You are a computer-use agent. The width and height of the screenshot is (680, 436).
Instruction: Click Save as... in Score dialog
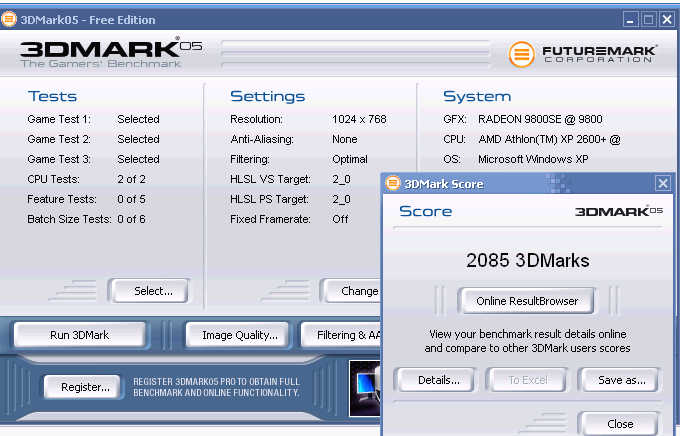click(620, 380)
